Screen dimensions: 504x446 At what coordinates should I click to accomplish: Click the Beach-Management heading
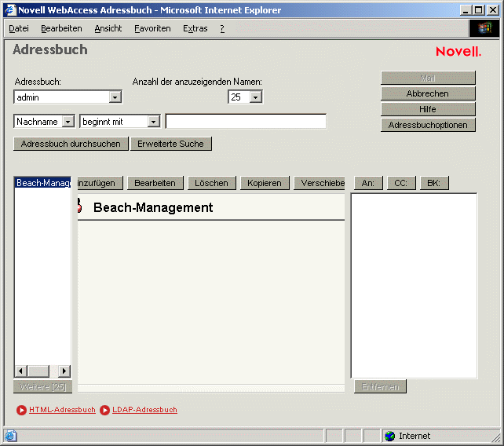[153, 207]
